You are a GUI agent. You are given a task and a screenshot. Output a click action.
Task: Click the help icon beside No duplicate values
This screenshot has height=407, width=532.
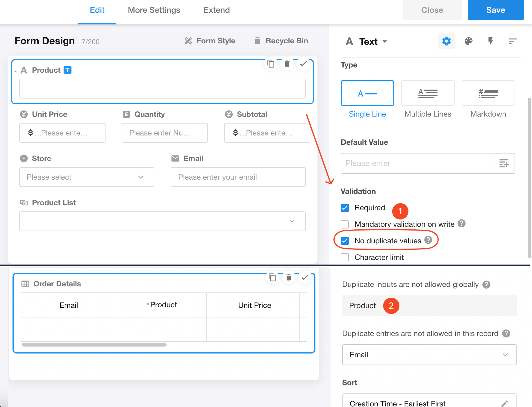pyautogui.click(x=428, y=240)
